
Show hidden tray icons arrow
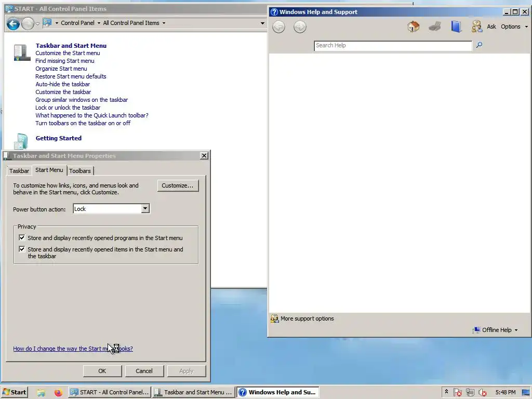pyautogui.click(x=446, y=392)
